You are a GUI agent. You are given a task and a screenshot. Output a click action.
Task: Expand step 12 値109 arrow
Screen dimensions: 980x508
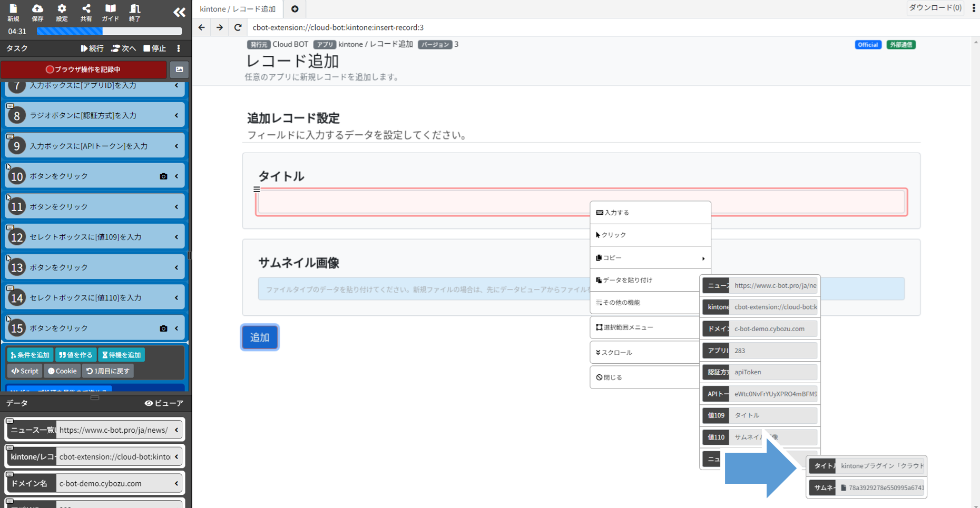point(177,237)
